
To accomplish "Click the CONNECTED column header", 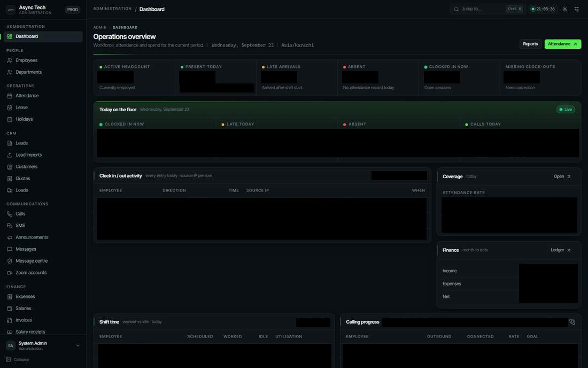I will pyautogui.click(x=481, y=336).
